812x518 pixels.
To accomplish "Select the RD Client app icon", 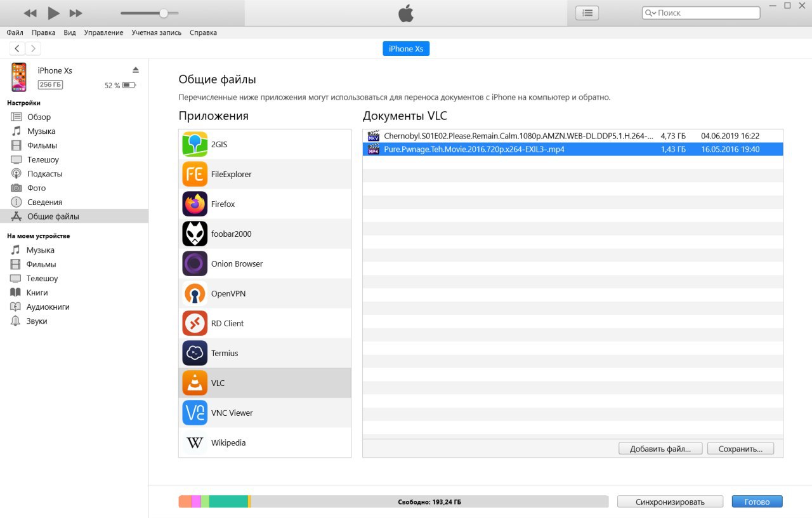I will pos(195,323).
